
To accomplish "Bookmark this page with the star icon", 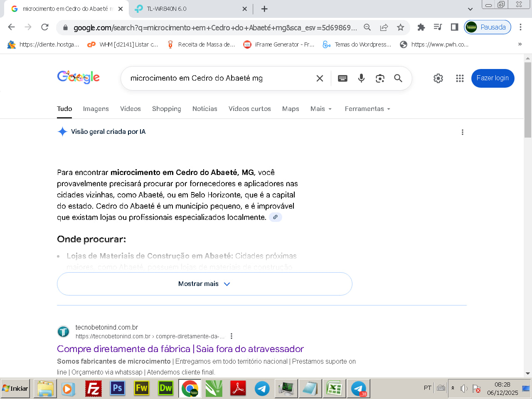I will [x=400, y=27].
